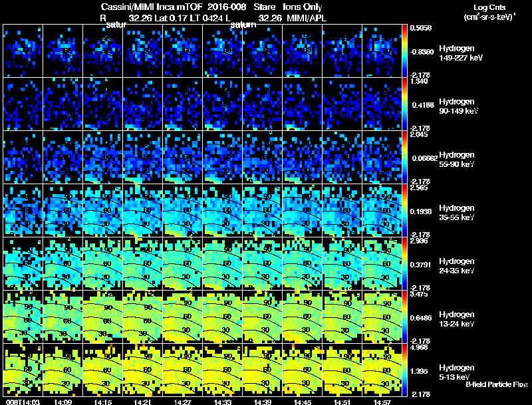This screenshot has width=532, height=405.
Task: Select the Hydrogen 24-35 keV image at 14:45
Action: (303, 263)
